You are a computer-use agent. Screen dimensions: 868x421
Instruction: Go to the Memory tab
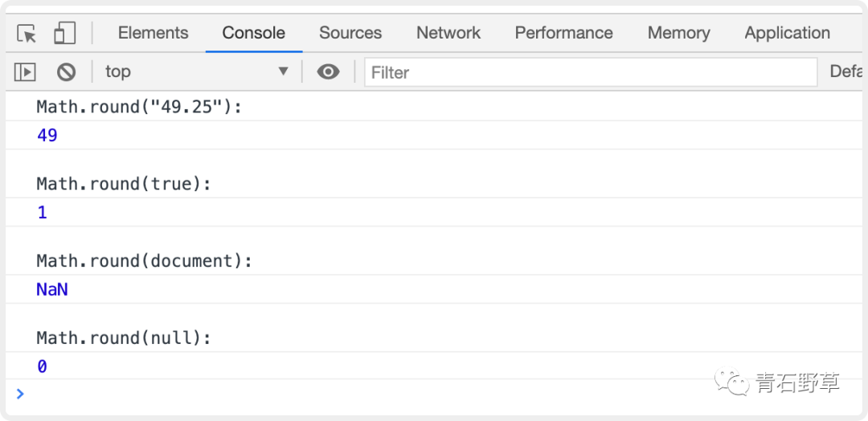678,33
